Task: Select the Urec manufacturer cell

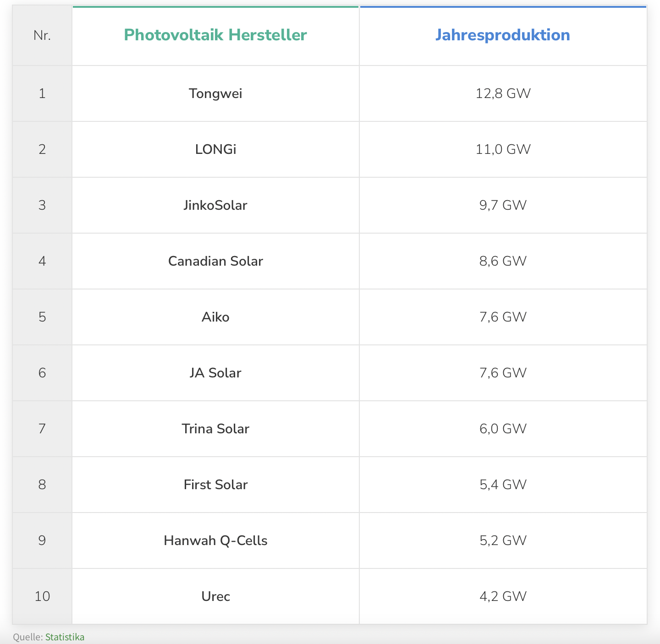Action: [x=215, y=596]
